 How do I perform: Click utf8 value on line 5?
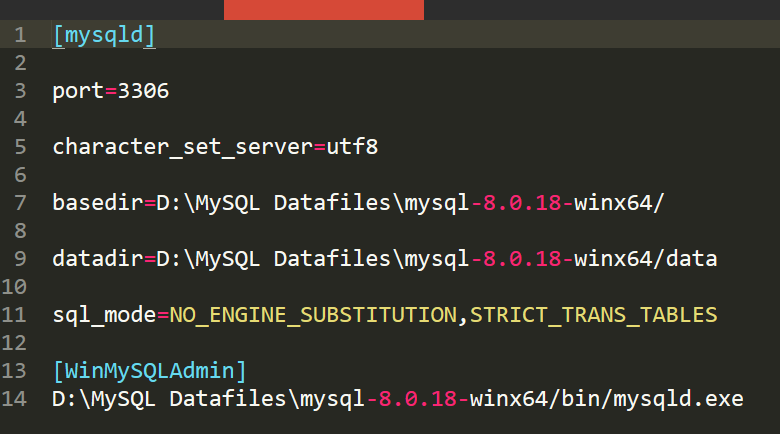352,147
